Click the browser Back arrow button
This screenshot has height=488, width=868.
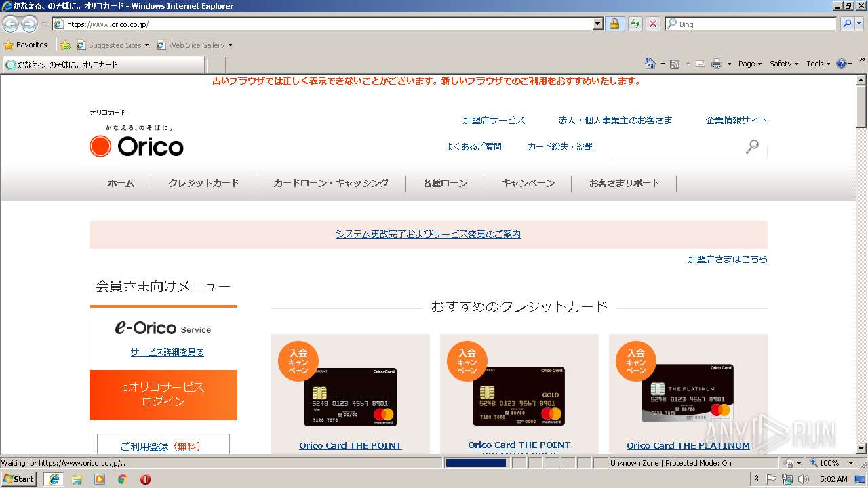(10, 24)
